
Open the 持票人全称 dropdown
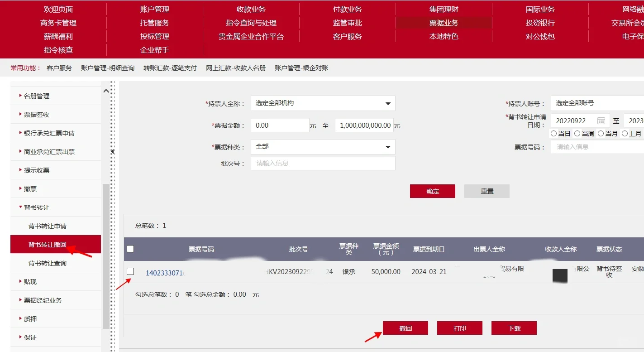(x=387, y=103)
